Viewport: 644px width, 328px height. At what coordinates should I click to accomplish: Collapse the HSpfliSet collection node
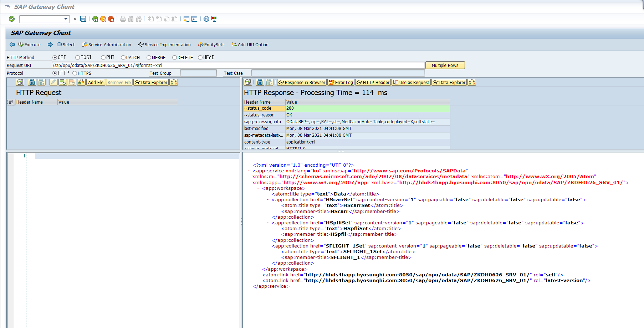(268, 223)
